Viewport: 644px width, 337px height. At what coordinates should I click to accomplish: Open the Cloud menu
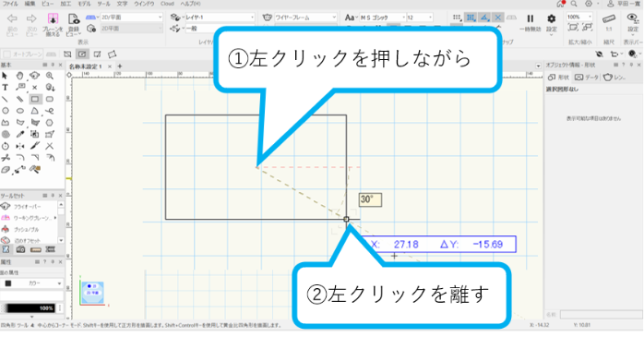[167, 4]
